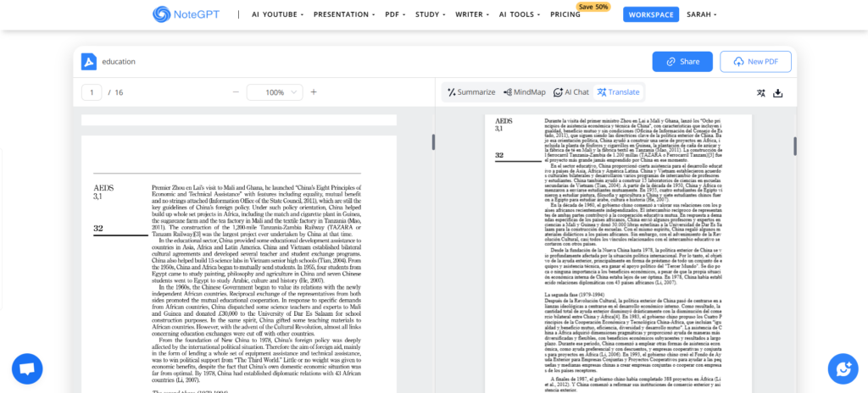Click the Share button

click(682, 62)
